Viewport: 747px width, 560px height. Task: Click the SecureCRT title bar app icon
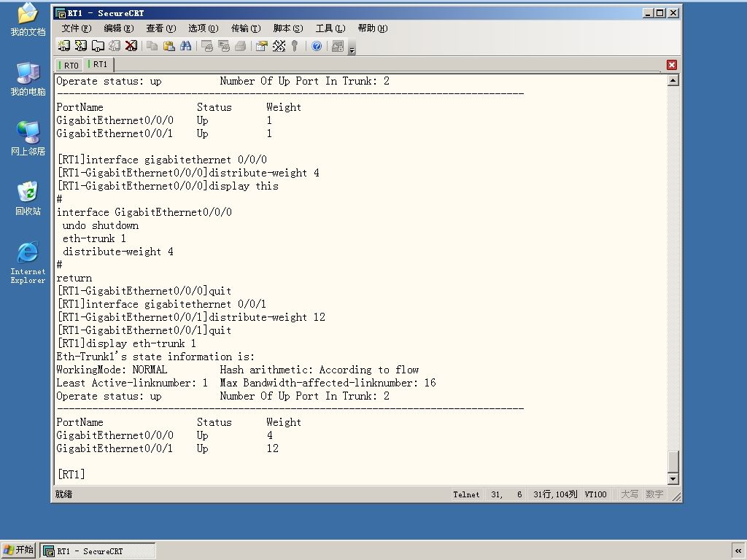point(61,13)
